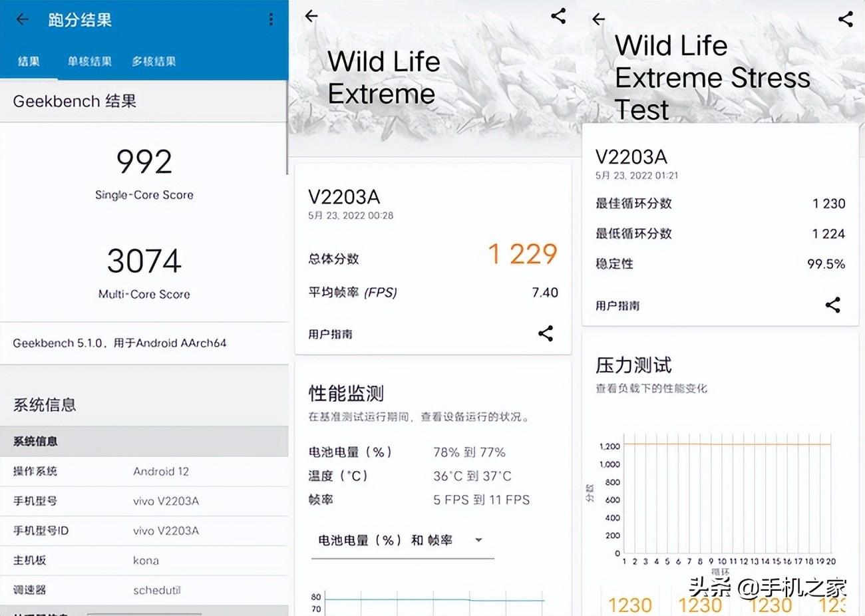Click the 手机型号 value vivo V2203A
Viewport: 865px width, 616px height.
166,501
